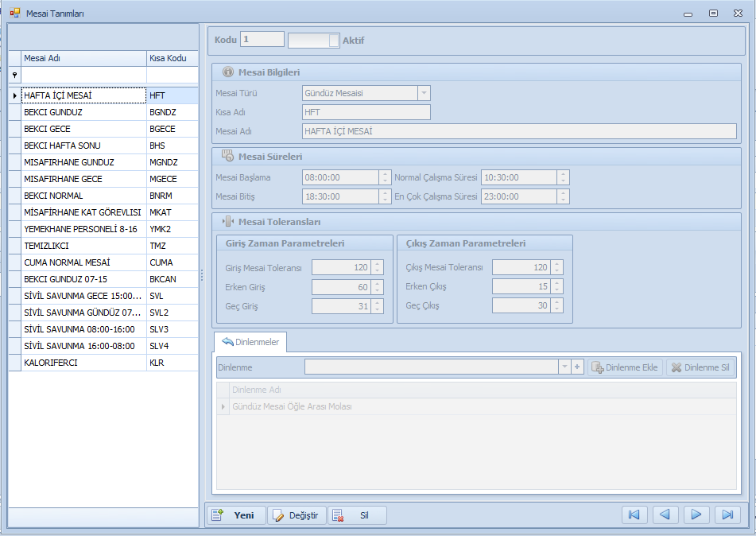The image size is (756, 536).
Task: Go to the previous record
Action: click(x=665, y=515)
